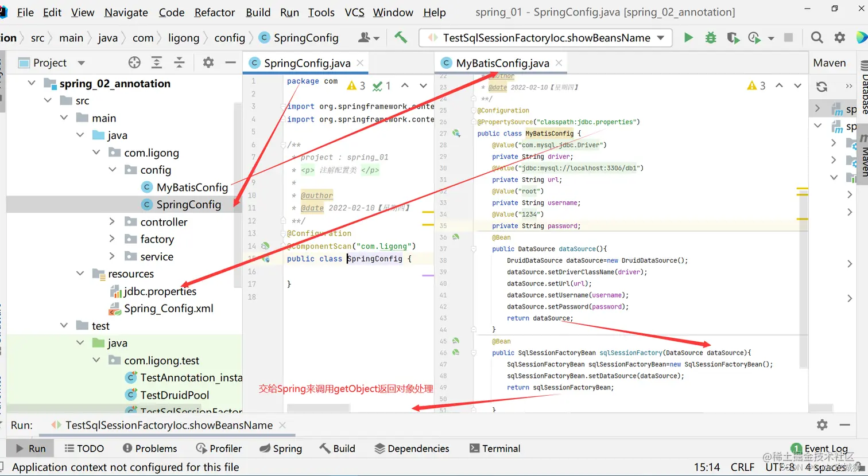Open the Profiler tool window
Image resolution: width=868 pixels, height=476 pixels.
pyautogui.click(x=219, y=448)
